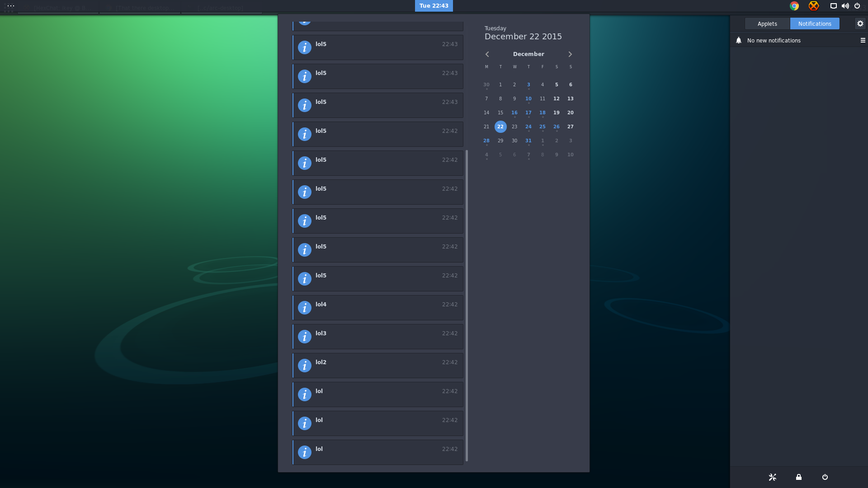Viewport: 868px width, 488px height.
Task: Select day 25 in calendar
Action: click(x=542, y=127)
